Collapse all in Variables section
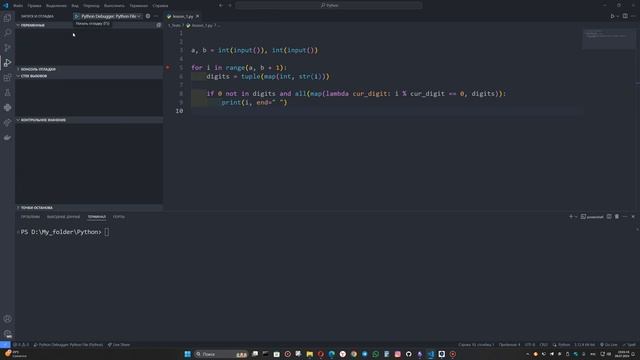This screenshot has height=360, width=640. (x=158, y=25)
